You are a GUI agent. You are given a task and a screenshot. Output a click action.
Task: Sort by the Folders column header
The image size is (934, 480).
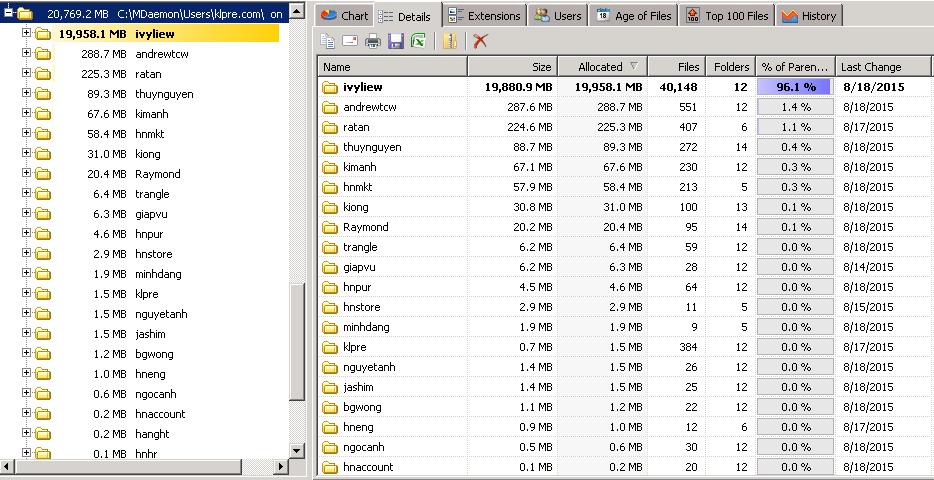click(x=730, y=67)
